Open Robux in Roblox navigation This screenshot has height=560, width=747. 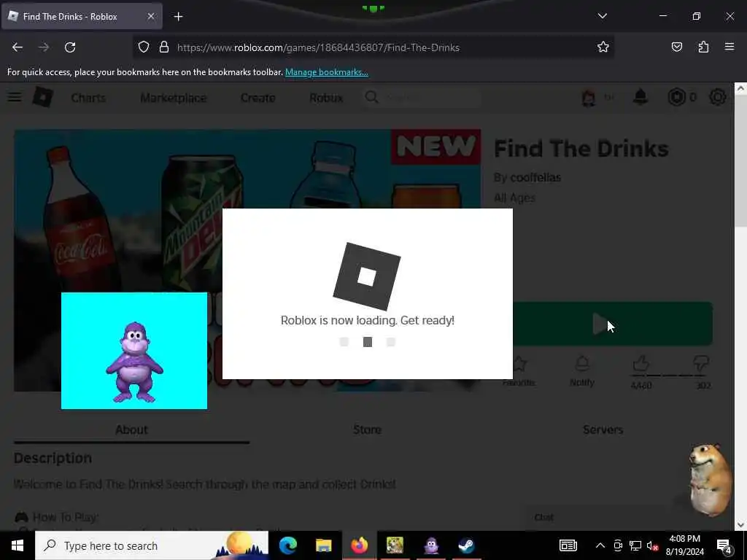coord(326,98)
